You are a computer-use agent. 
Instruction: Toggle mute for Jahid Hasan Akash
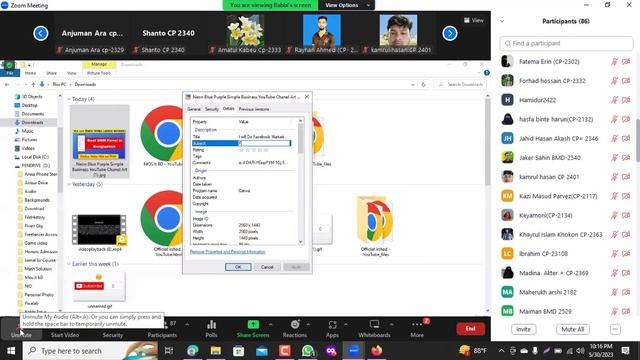point(614,138)
